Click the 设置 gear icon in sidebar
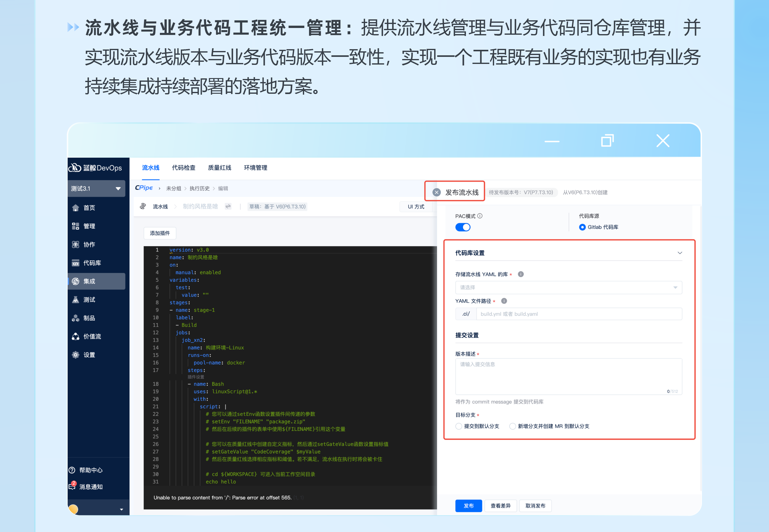The height and width of the screenshot is (532, 769). pyautogui.click(x=76, y=355)
